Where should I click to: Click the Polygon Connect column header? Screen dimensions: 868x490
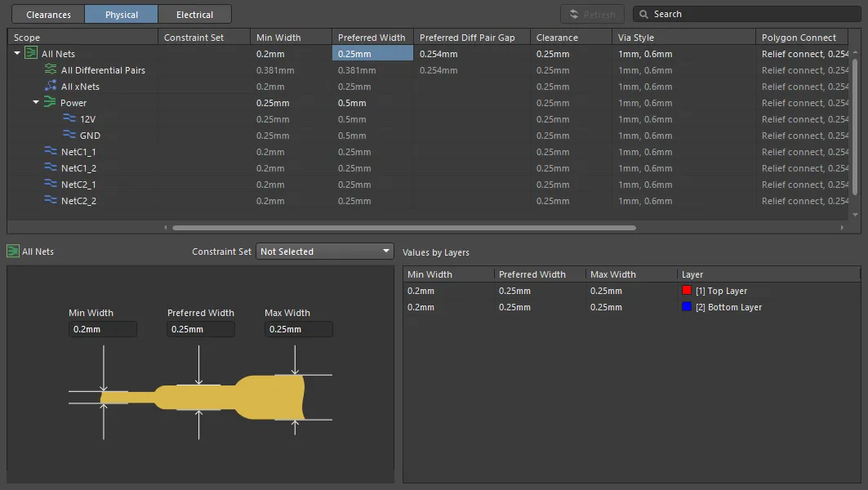click(x=802, y=37)
